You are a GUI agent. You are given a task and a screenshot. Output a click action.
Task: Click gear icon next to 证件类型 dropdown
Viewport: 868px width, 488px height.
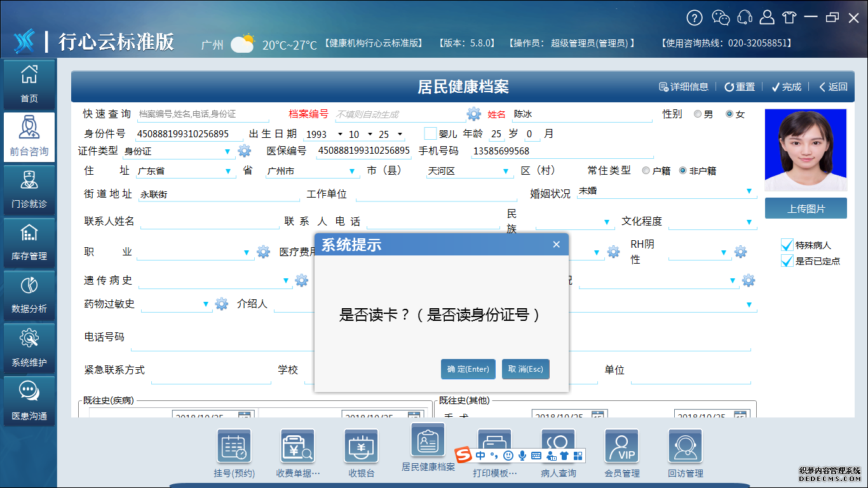245,151
